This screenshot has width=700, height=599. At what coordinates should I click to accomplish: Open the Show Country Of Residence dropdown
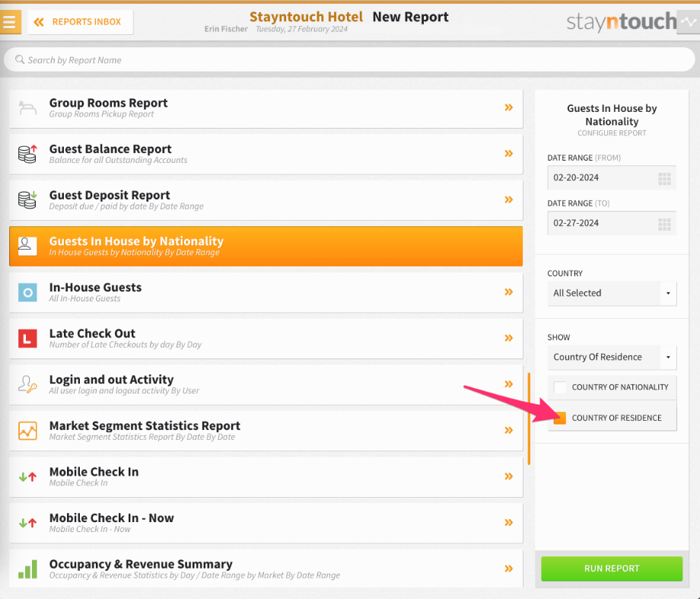click(612, 357)
